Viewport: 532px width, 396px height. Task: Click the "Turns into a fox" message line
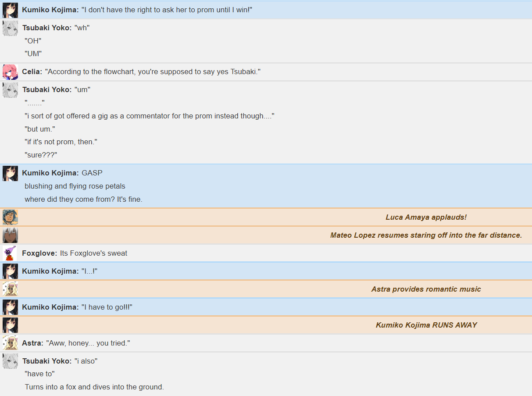[94, 387]
